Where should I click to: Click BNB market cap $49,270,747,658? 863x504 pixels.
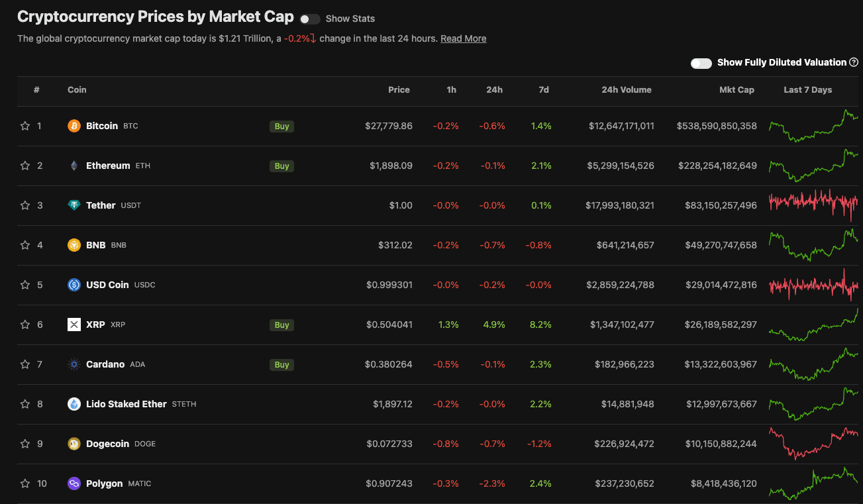tap(721, 245)
